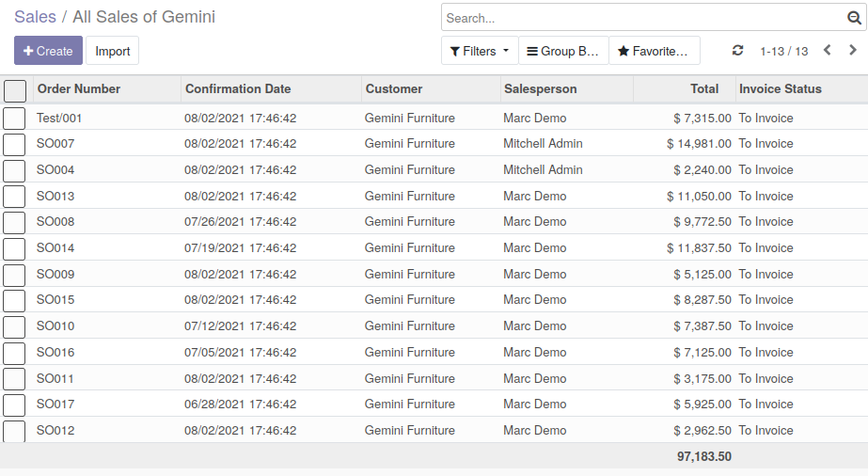The width and height of the screenshot is (868, 476).
Task: Select the checkbox for SO007
Action: [14, 145]
